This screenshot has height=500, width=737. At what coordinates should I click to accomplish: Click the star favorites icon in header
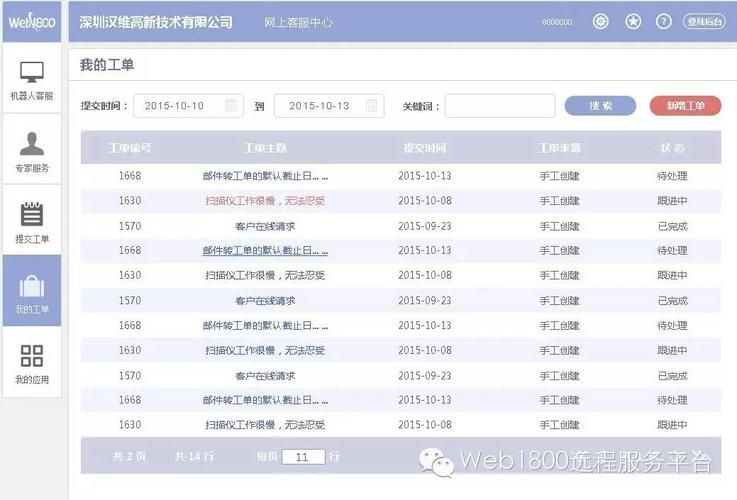(633, 22)
